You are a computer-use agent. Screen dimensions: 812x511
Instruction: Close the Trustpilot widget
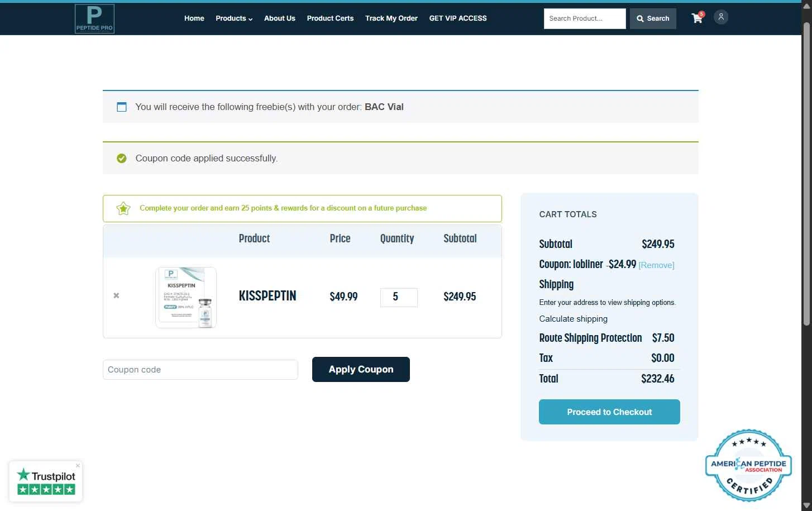coord(78,465)
